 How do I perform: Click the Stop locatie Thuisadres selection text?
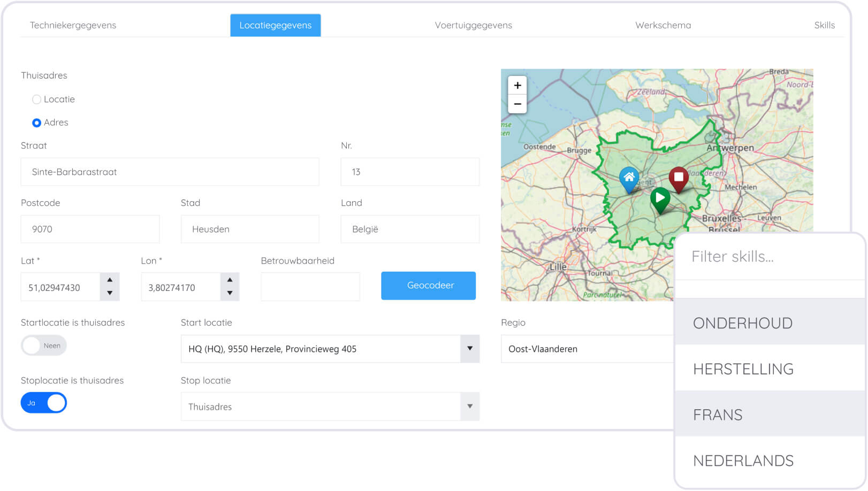click(210, 406)
